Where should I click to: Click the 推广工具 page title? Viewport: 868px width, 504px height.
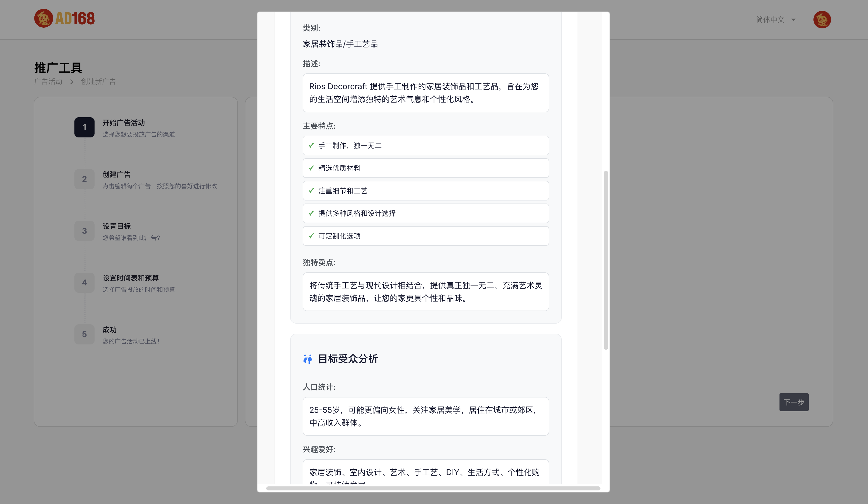click(58, 68)
